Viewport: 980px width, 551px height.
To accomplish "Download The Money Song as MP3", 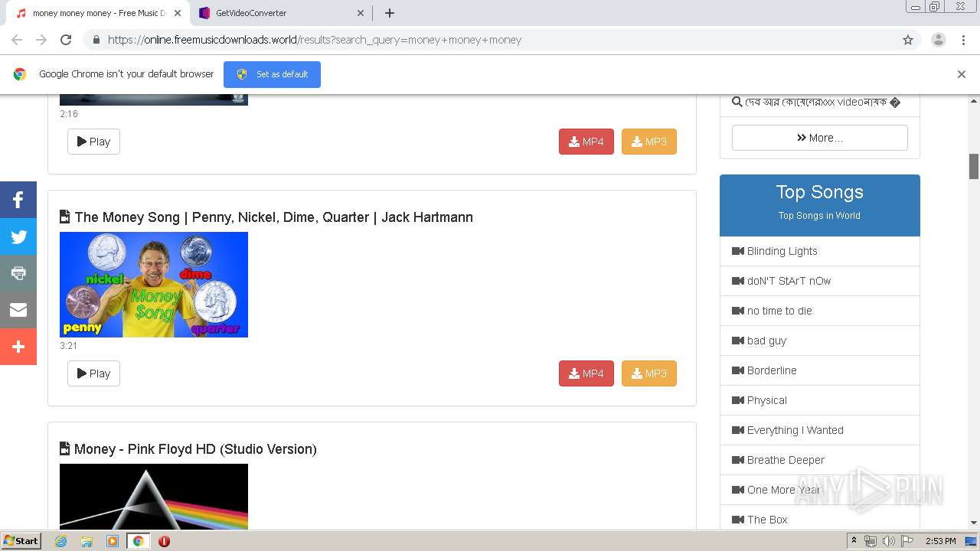I will click(x=649, y=373).
